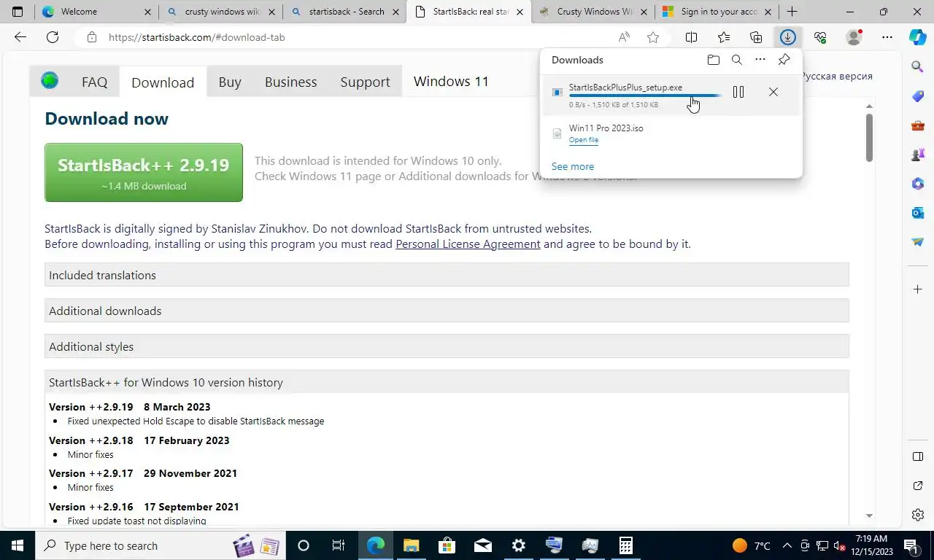Click the site globe logo
Viewport: 934px width, 560px height.
click(50, 81)
